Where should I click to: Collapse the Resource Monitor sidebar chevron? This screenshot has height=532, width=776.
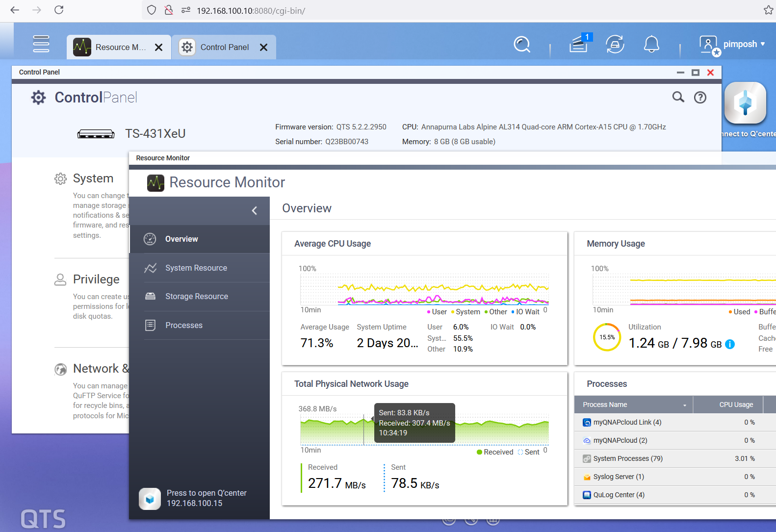255,210
